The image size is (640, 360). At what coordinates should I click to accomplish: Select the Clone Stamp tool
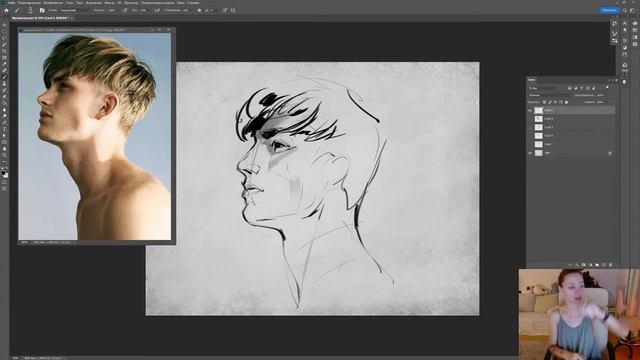[4, 83]
